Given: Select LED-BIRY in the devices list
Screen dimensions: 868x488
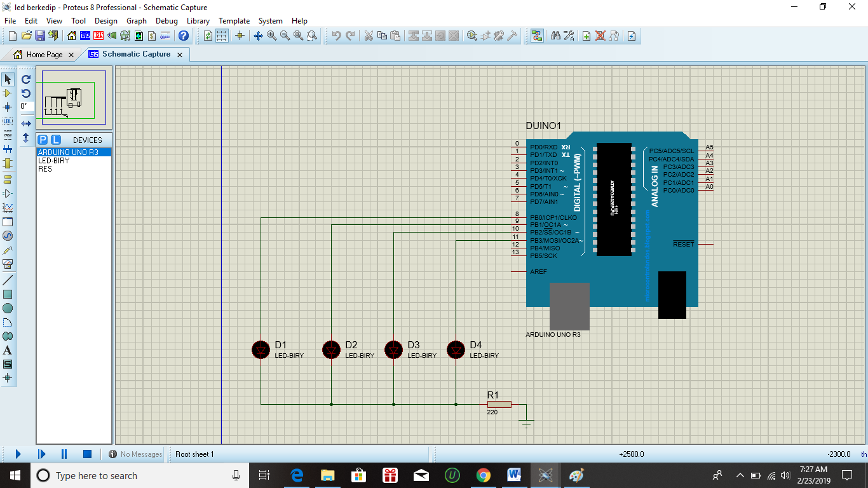Looking at the screenshot, I should [54, 161].
